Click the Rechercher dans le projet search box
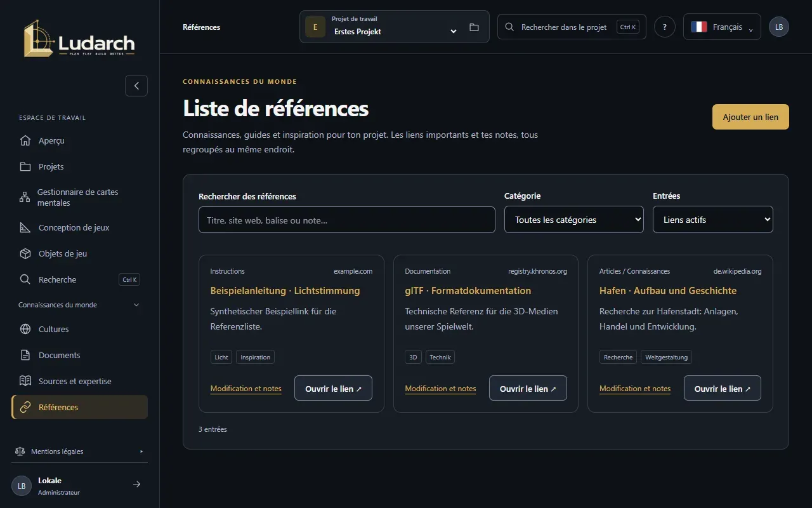812x508 pixels. point(572,27)
